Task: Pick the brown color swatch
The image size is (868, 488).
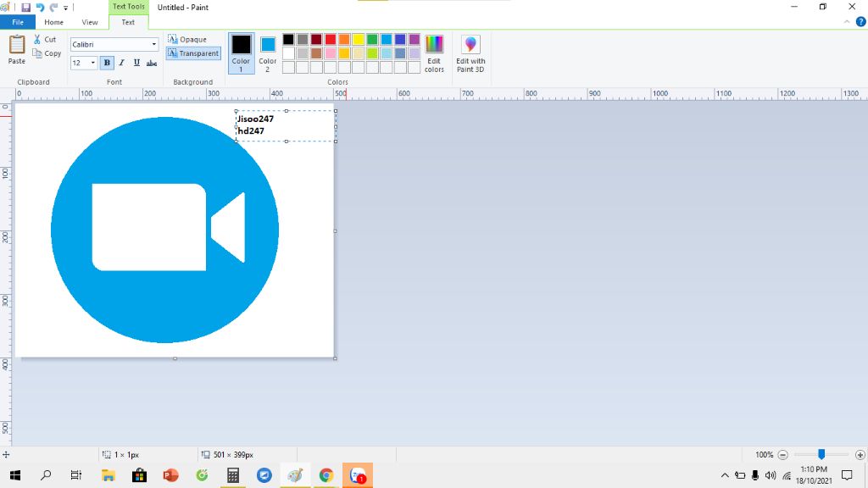Action: pos(316,53)
